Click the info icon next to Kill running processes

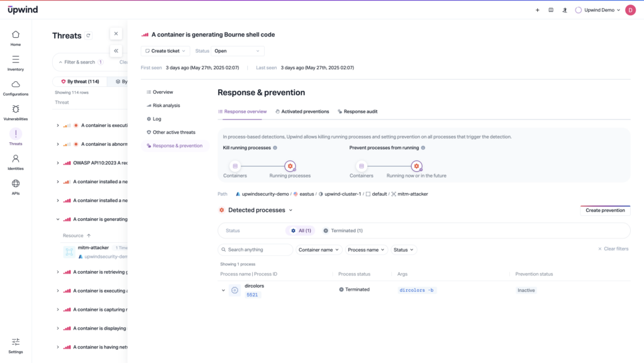tap(275, 148)
